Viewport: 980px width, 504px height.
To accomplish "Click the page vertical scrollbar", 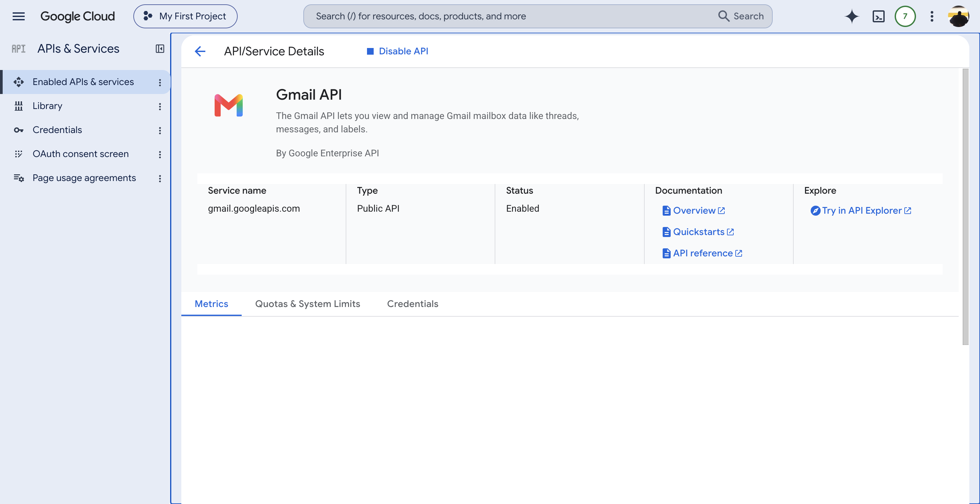I will (x=965, y=207).
